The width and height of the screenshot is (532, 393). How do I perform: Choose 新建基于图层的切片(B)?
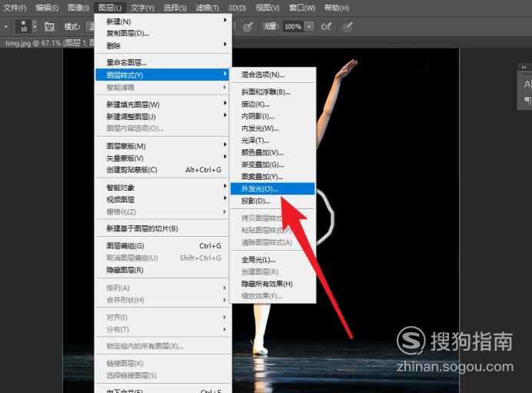tap(163, 228)
